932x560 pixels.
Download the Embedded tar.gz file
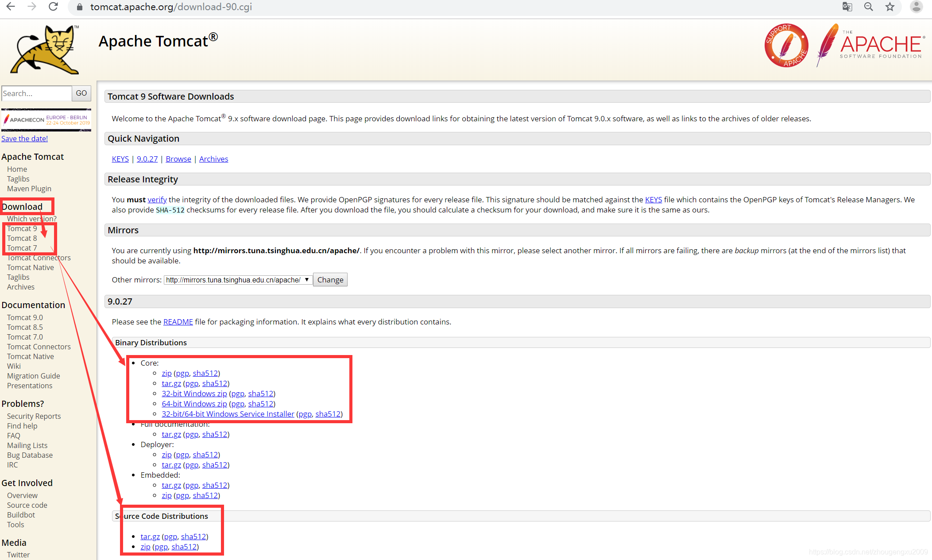171,485
